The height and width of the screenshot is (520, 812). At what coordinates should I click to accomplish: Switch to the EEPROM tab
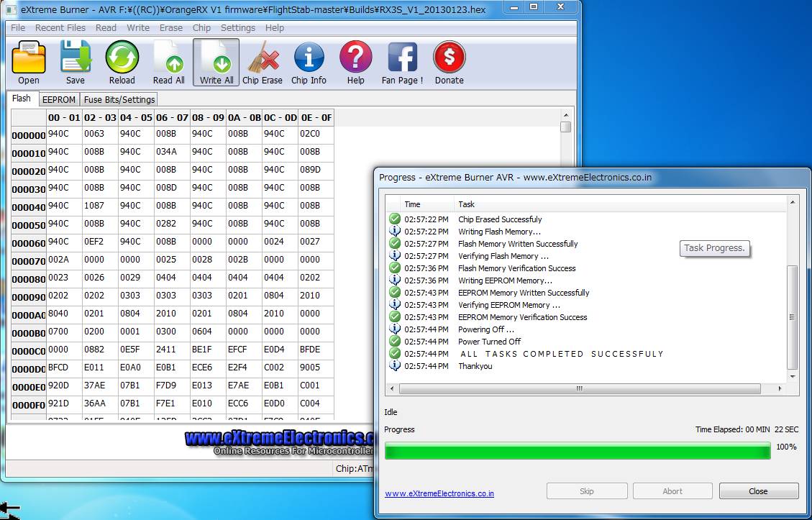pos(59,99)
